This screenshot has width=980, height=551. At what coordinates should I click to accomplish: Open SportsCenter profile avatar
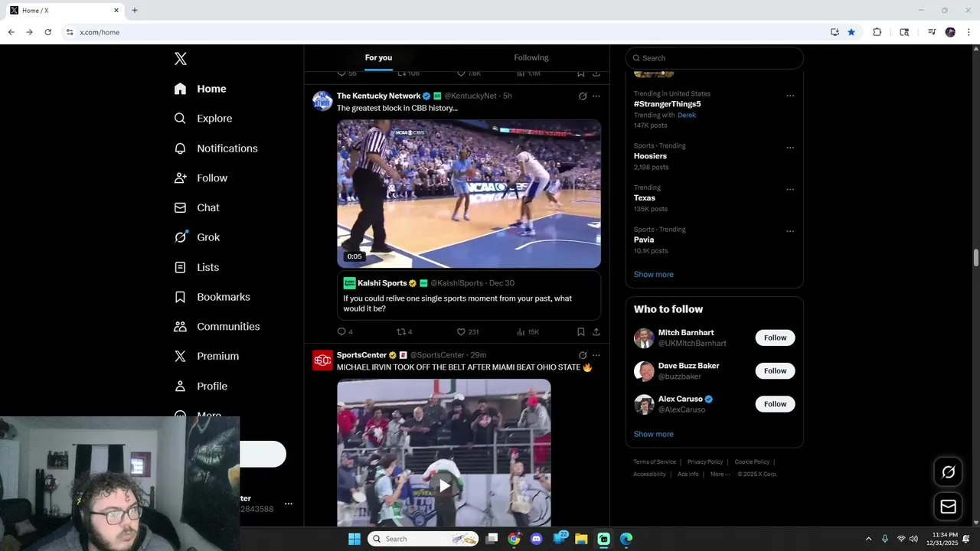[x=322, y=360]
